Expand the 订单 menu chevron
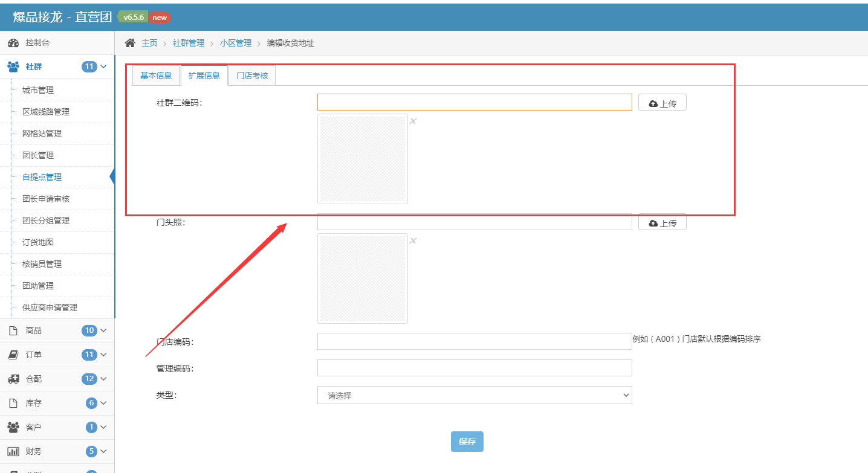 click(103, 355)
